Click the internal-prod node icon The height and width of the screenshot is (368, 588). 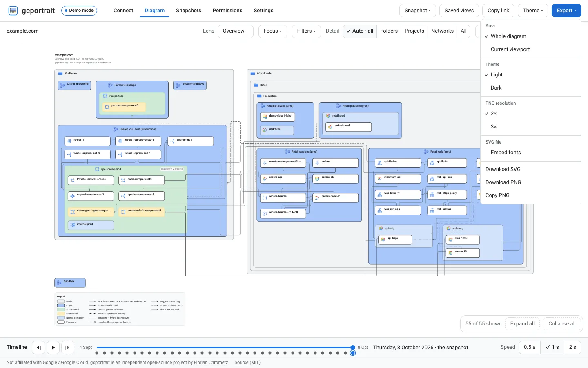tap(73, 225)
